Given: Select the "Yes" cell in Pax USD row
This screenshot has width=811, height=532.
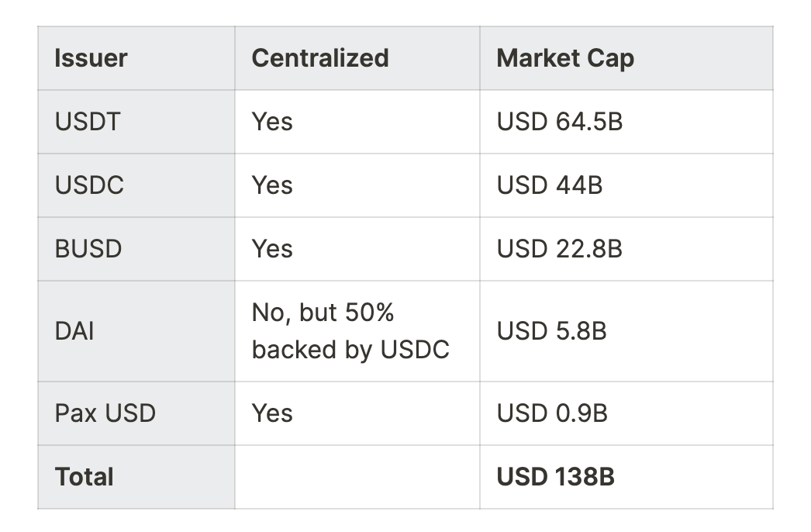Looking at the screenshot, I should tap(272, 413).
